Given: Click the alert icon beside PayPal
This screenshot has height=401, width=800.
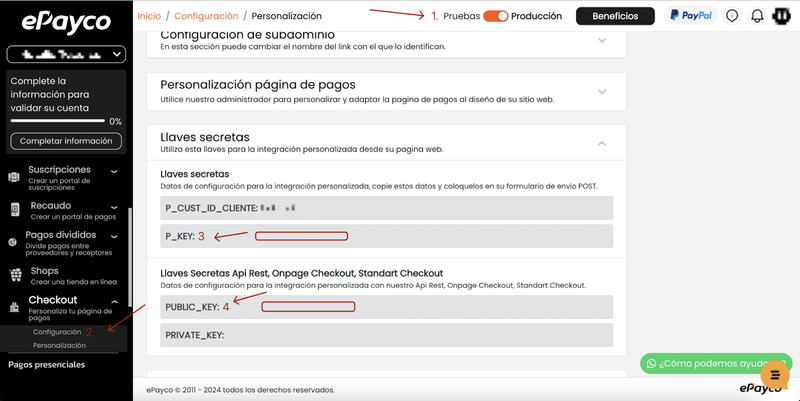Looking at the screenshot, I should (732, 16).
